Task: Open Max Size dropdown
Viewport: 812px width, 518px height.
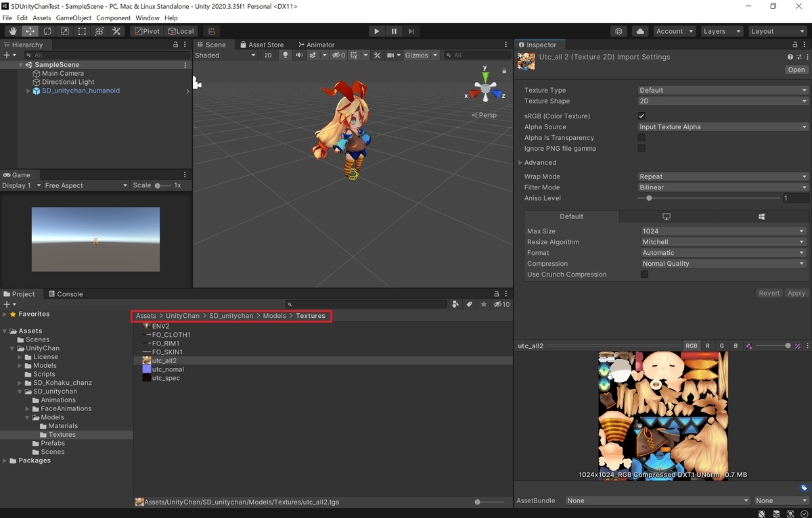Action: click(x=723, y=231)
